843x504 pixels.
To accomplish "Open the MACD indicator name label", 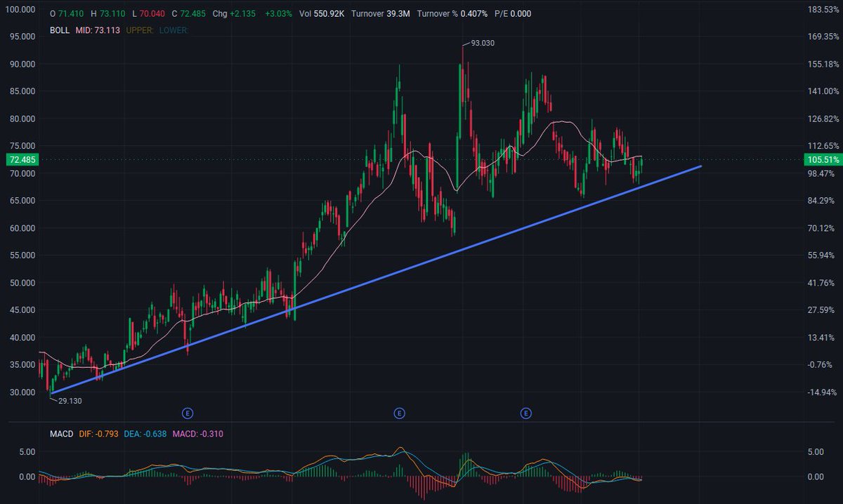I will [62, 435].
